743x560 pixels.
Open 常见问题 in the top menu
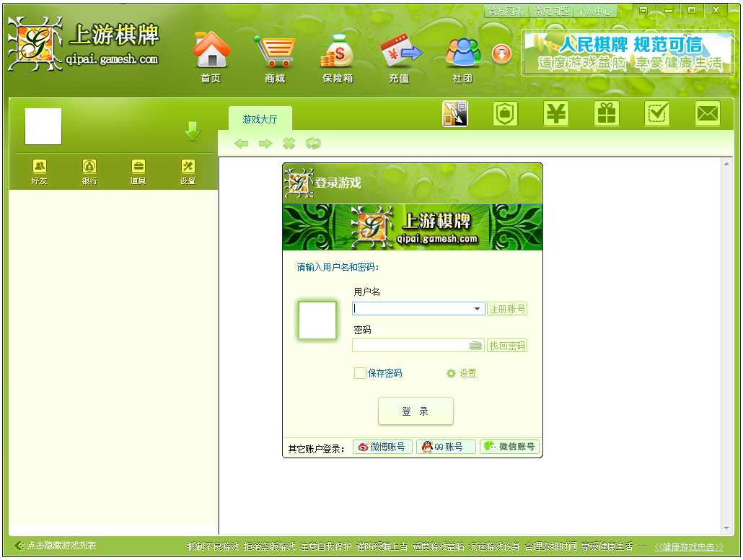[551, 12]
